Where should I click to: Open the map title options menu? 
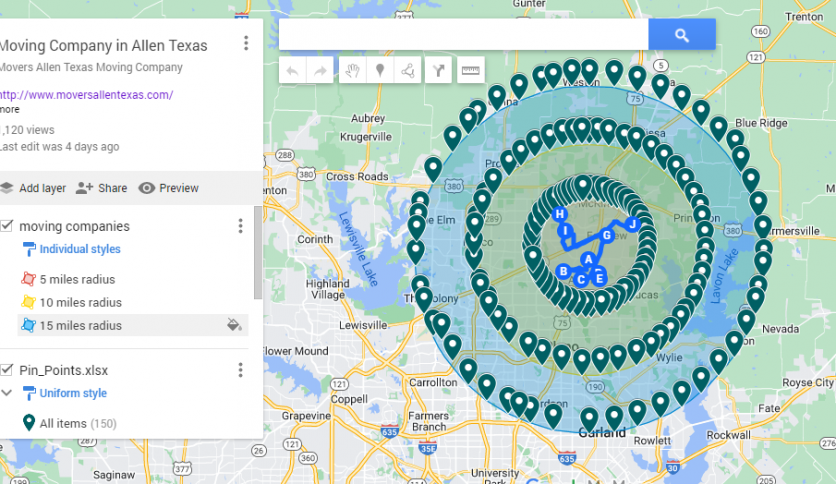[x=246, y=43]
